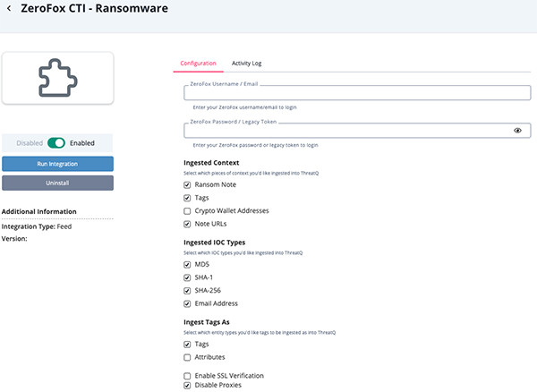Click the Integration Type: Feed text
The image size is (537, 392).
pos(37,226)
